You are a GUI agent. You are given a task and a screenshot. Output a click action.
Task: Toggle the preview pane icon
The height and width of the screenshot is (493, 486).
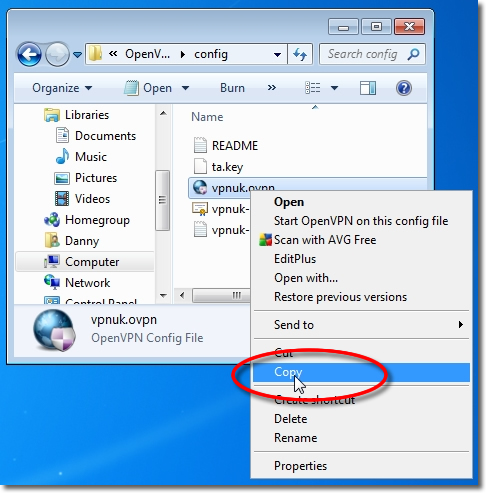pos(368,88)
